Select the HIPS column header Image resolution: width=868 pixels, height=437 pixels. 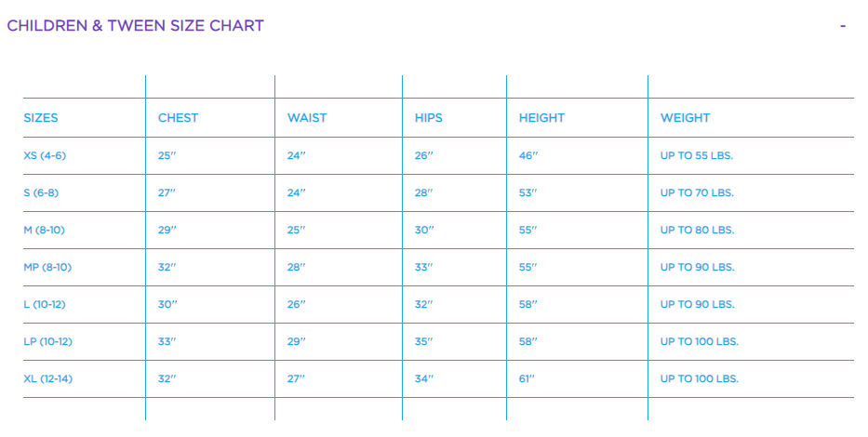point(429,118)
